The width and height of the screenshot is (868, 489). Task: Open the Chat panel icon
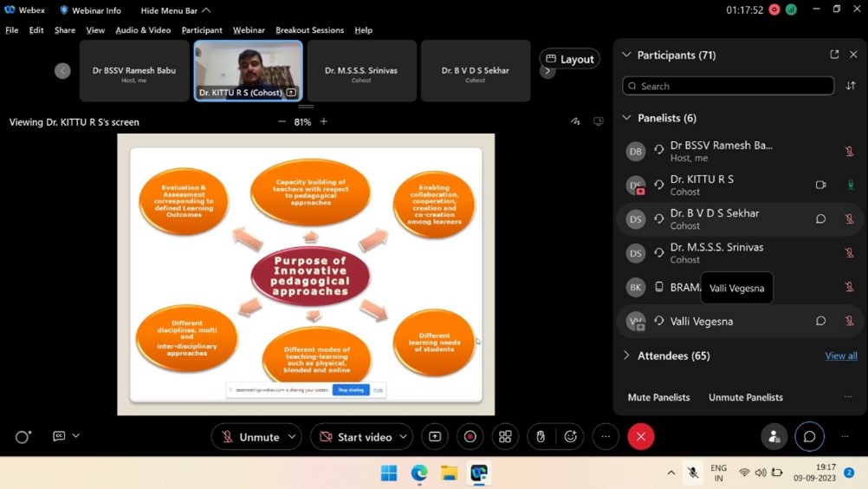(x=809, y=437)
